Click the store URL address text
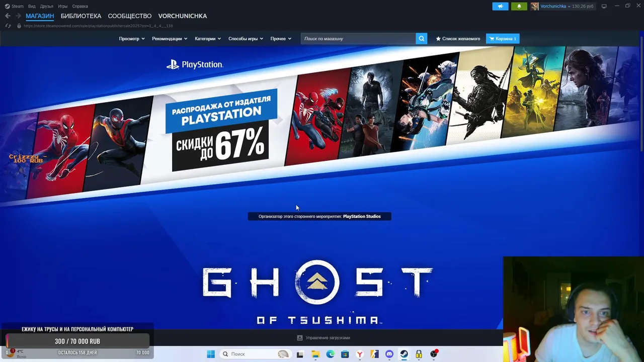Image resolution: width=644 pixels, height=362 pixels. click(98, 26)
